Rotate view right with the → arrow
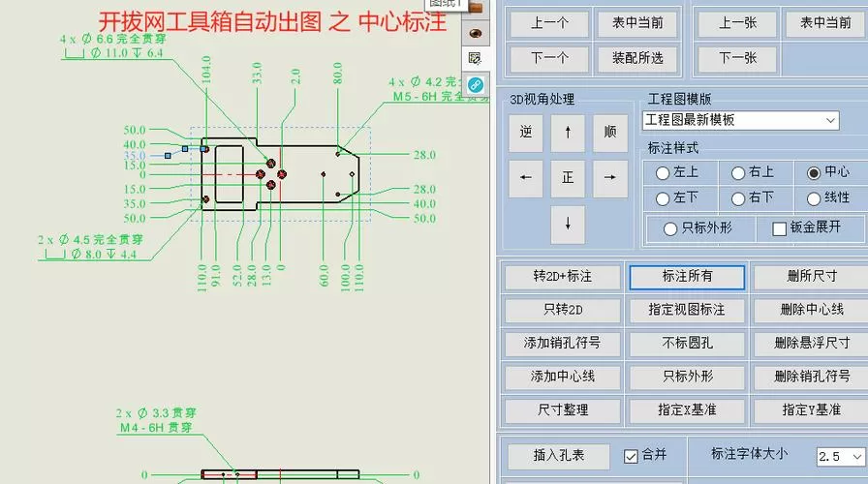Viewport: 868px width, 484px height. (610, 178)
